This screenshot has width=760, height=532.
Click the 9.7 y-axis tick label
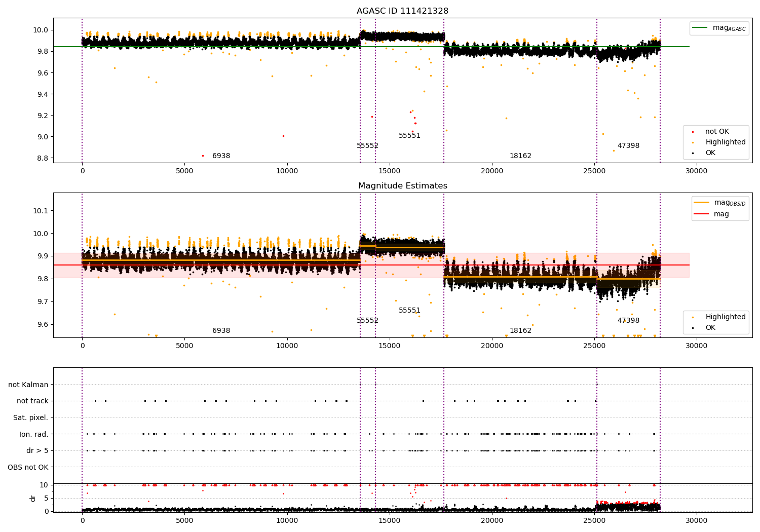(x=43, y=302)
